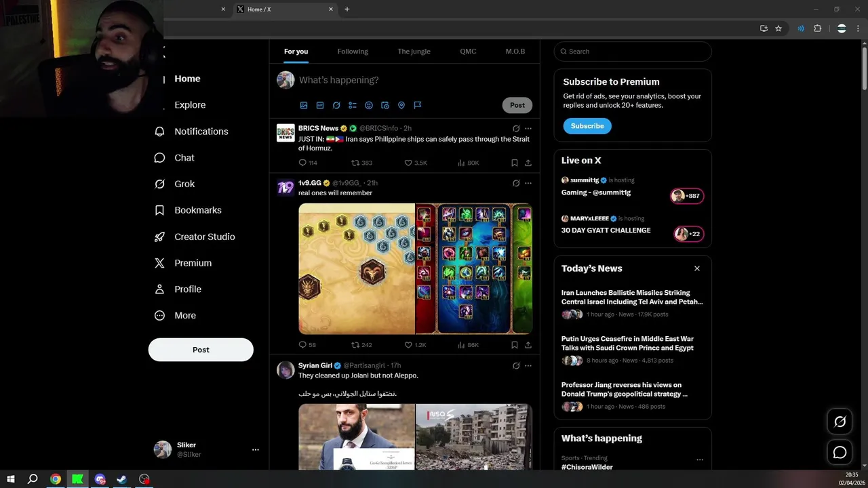Close the Today's News panel

coord(697,268)
